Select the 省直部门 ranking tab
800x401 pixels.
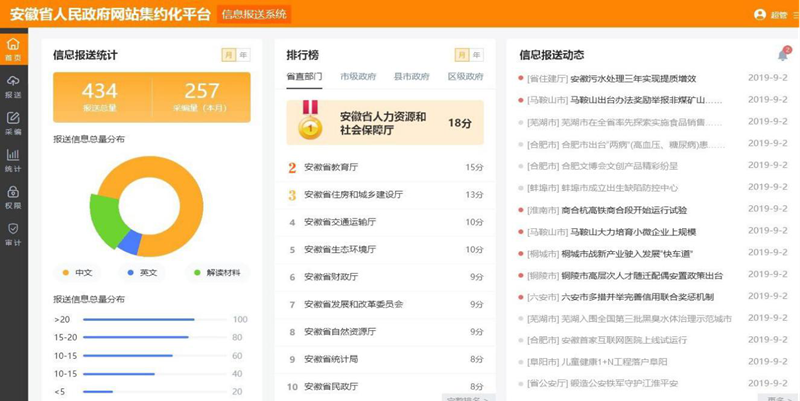pyautogui.click(x=304, y=77)
